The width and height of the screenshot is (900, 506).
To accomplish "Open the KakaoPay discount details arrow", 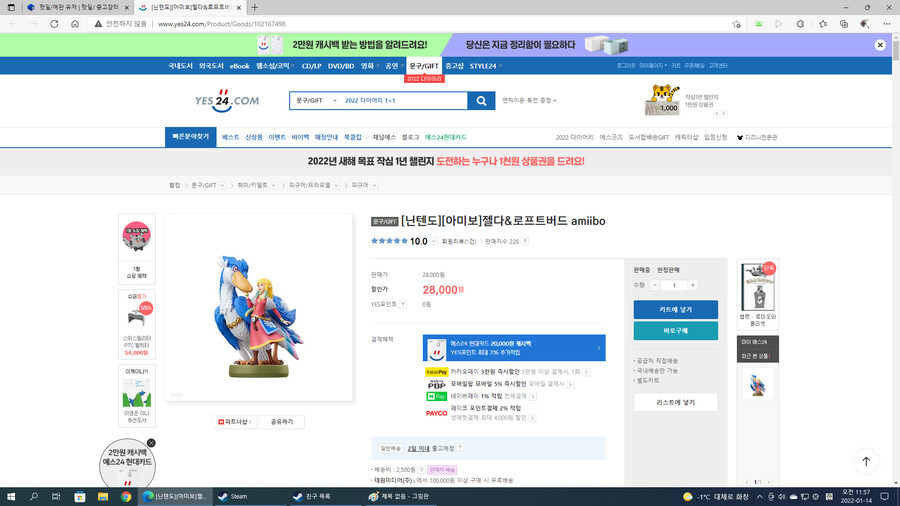I will pyautogui.click(x=586, y=372).
